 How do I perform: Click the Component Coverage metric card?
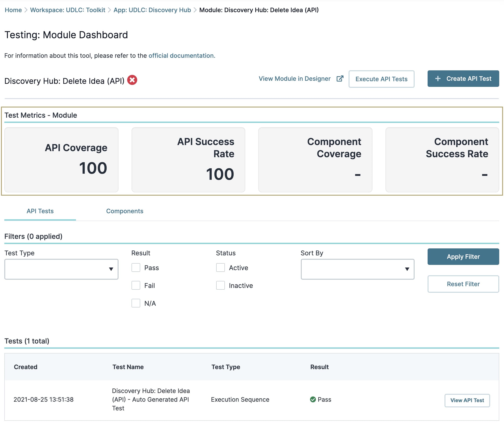pos(315,160)
